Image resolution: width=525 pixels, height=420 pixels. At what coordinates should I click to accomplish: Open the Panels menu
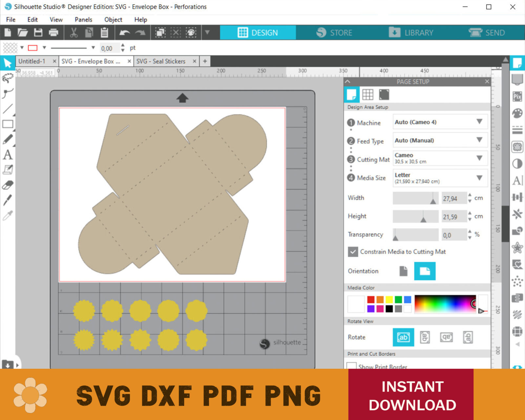pos(83,20)
